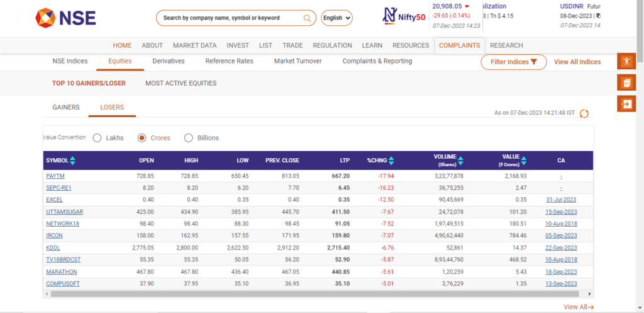644x313 pixels.
Task: Click PAYTM LTP value 667.20
Action: pyautogui.click(x=340, y=176)
